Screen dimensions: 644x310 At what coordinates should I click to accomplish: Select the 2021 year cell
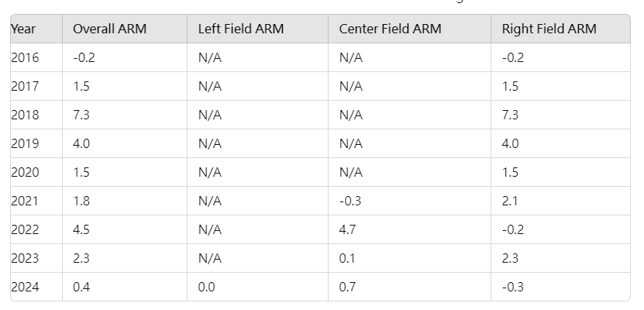25,201
